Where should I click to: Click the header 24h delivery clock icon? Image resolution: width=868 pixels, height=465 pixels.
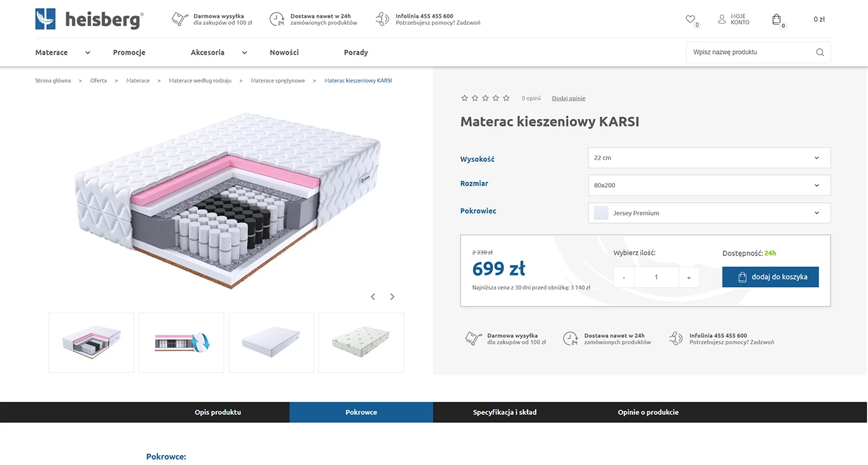tap(277, 19)
